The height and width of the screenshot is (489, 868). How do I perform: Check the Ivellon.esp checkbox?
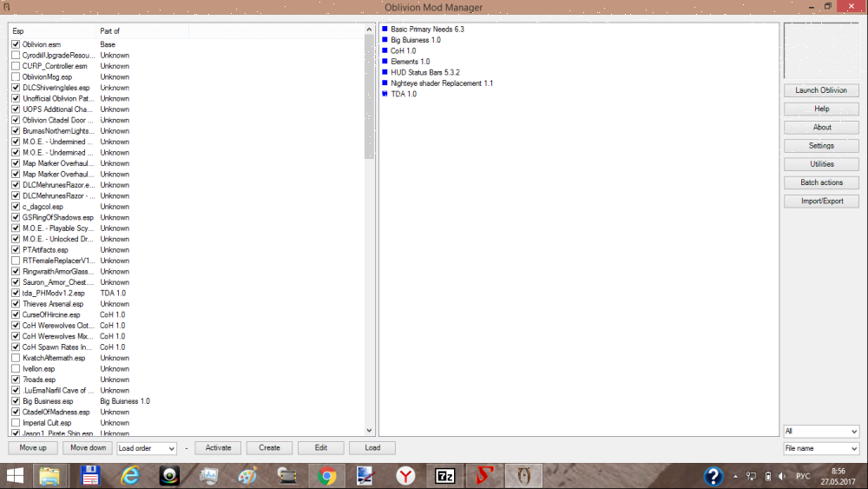pyautogui.click(x=16, y=369)
